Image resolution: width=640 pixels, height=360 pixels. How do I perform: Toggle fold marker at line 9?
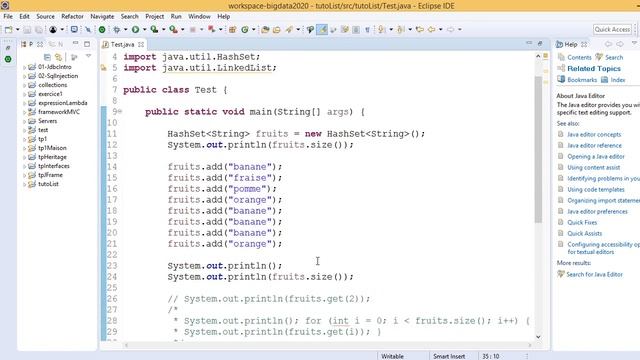click(x=120, y=111)
